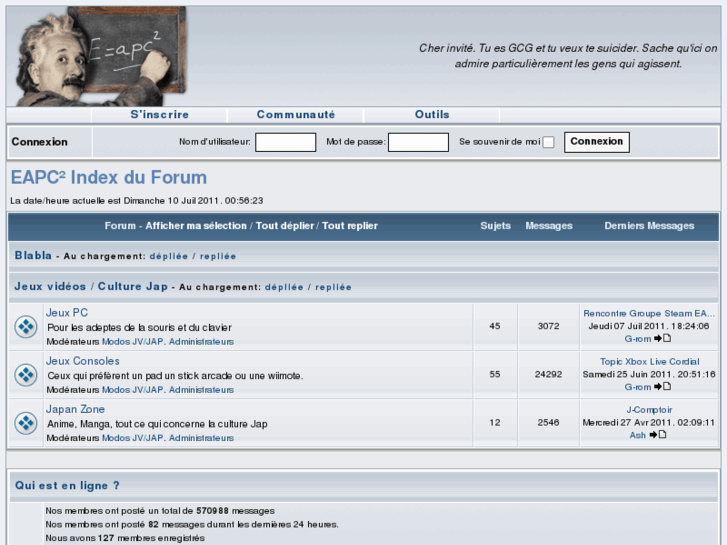Open latest post icon in Jeux PC row
The image size is (727, 545).
(663, 338)
